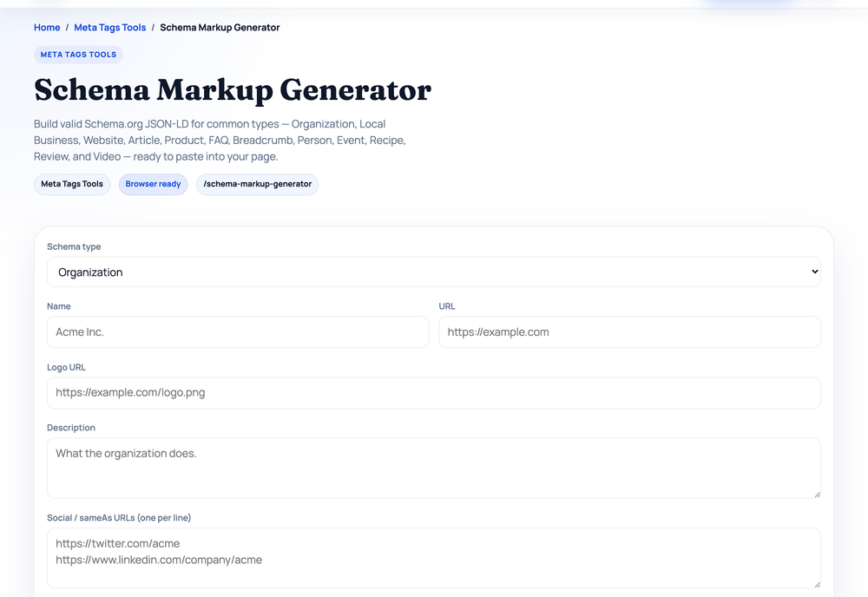Click the Browser ready pill
This screenshot has width=868, height=597.
[153, 184]
